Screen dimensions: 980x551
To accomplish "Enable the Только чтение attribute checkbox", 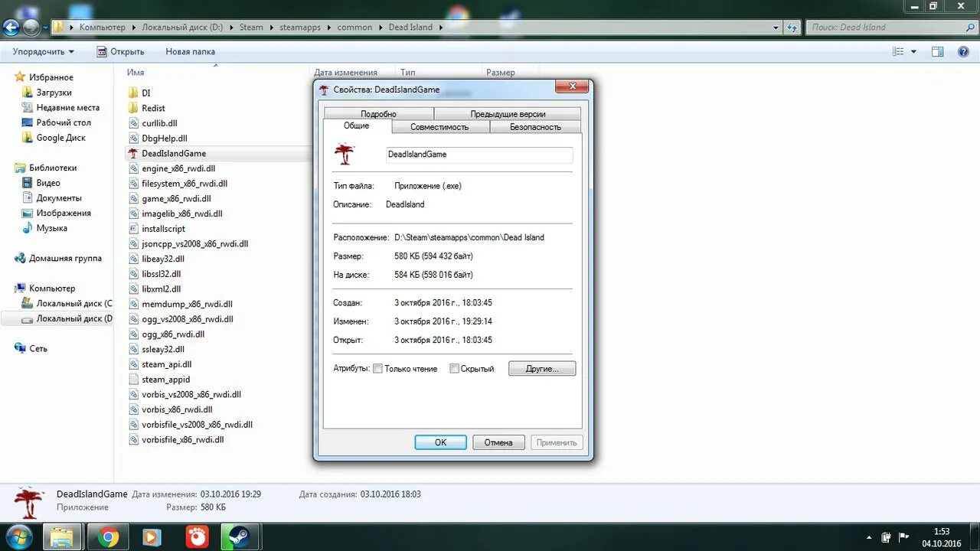I will 377,368.
